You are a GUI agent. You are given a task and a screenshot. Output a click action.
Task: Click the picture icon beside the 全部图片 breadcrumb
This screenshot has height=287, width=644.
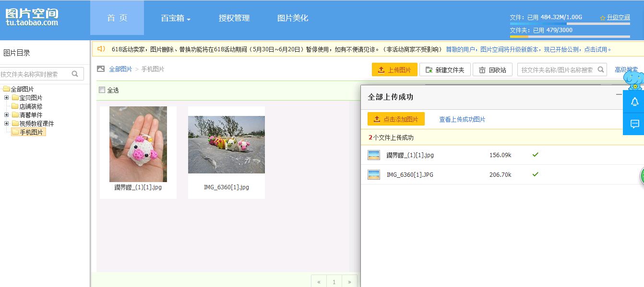101,69
